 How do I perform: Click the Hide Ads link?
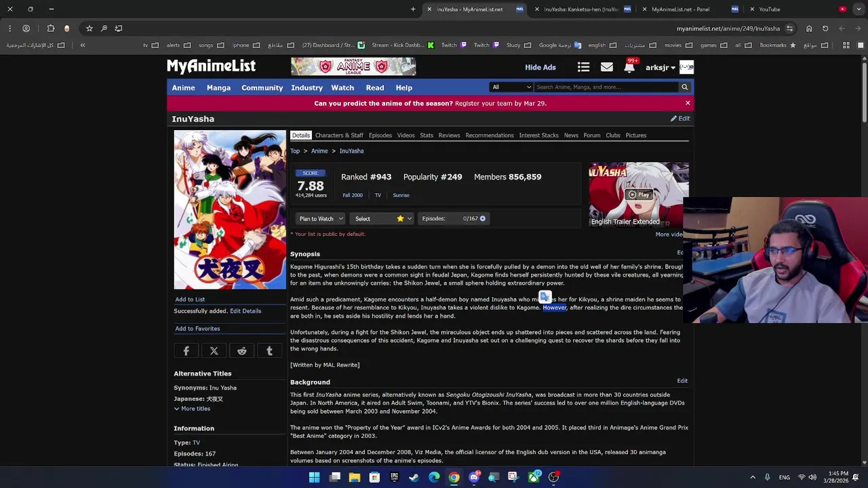tap(540, 67)
